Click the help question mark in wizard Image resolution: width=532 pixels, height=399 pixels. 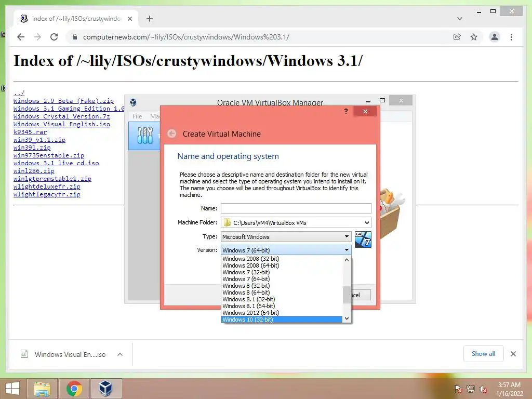coord(345,111)
